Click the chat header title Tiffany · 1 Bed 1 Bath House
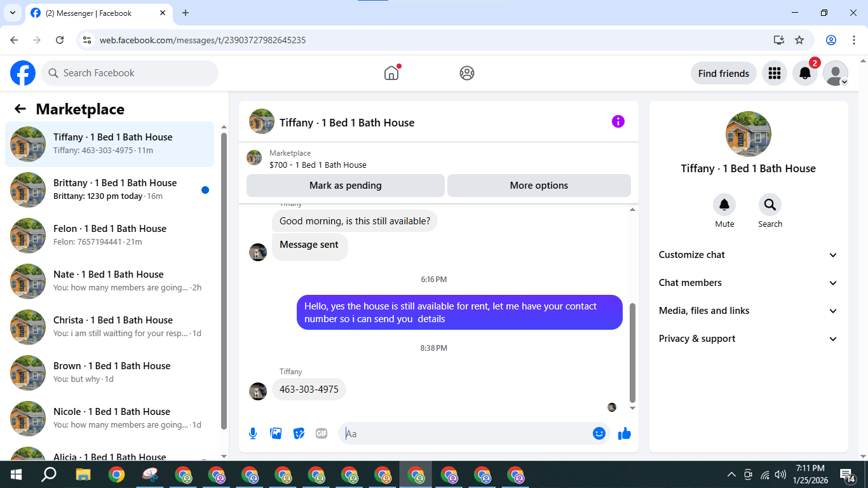Image resolution: width=868 pixels, height=488 pixels. tap(347, 123)
